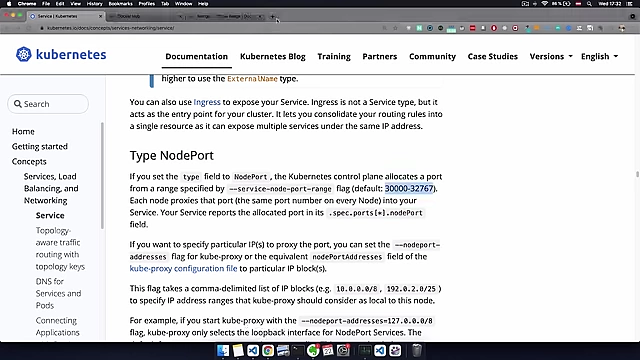The image size is (640, 360).
Task: Open the kube-proxy configuration file link
Action: [x=183, y=269]
